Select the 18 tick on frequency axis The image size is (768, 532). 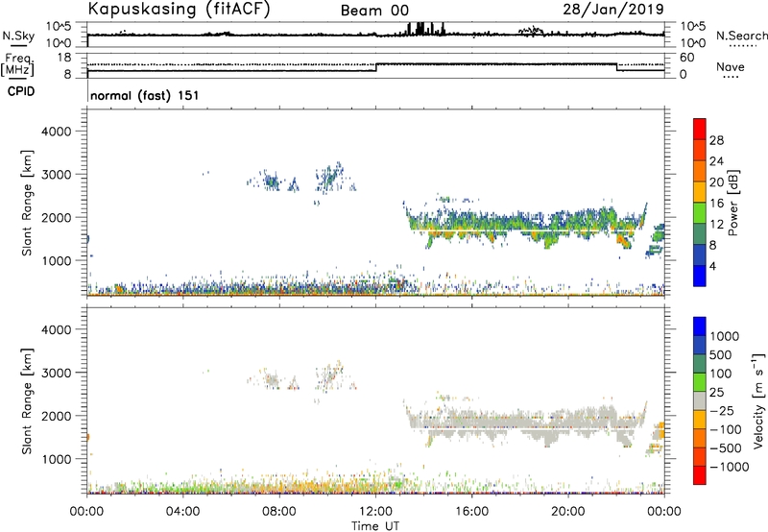coord(64,58)
